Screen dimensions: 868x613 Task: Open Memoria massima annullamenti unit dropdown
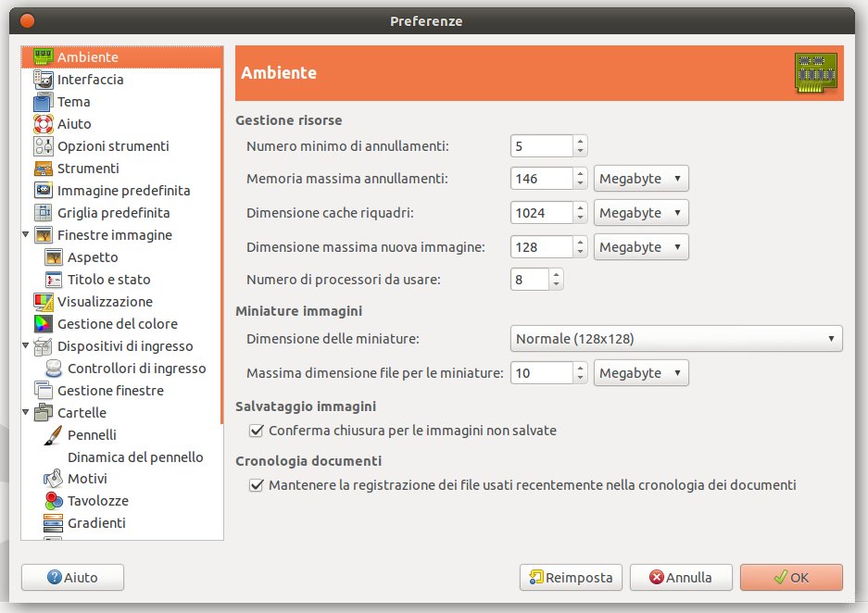[641, 179]
